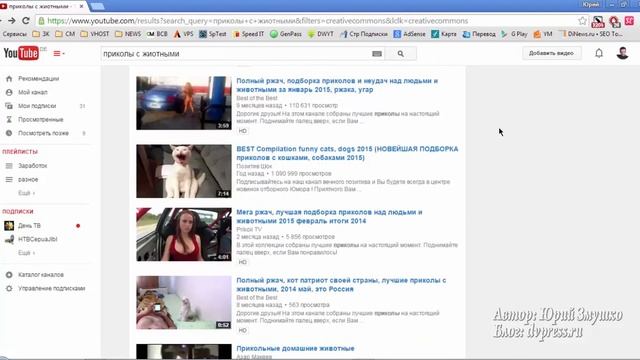640x360 pixels.
Task: Reload the page with refresh icon
Action: click(26, 20)
